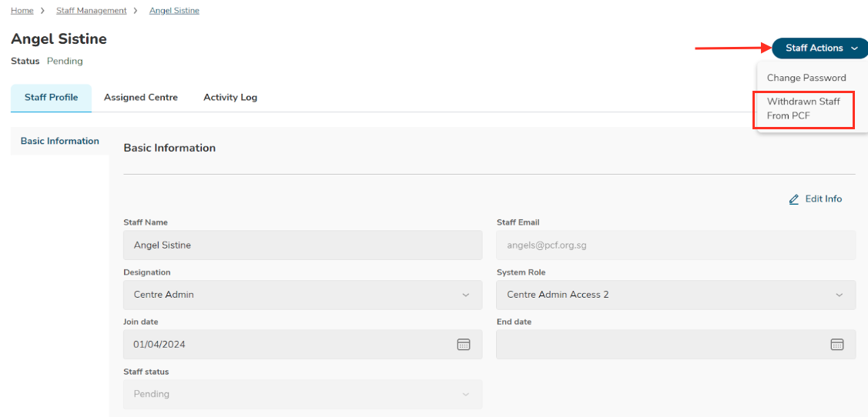Open Staff Management breadcrumb link

click(x=91, y=11)
